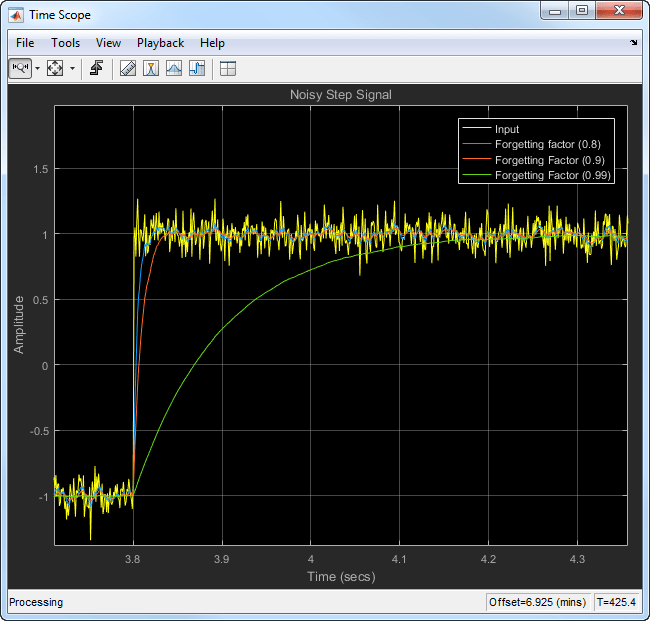Click the Forgetting Factor (0.99) legend entry
650x621 pixels.
point(553,175)
